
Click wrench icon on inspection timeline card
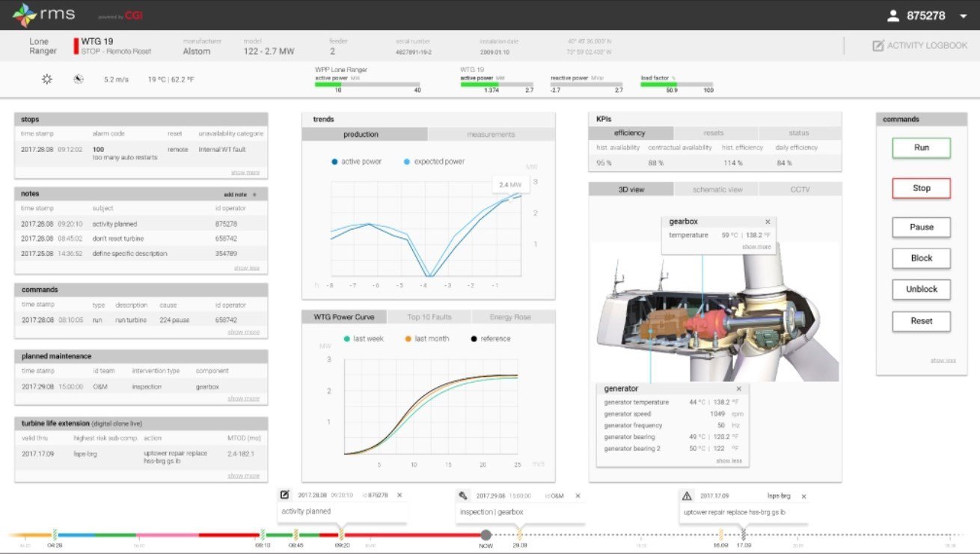tap(463, 496)
